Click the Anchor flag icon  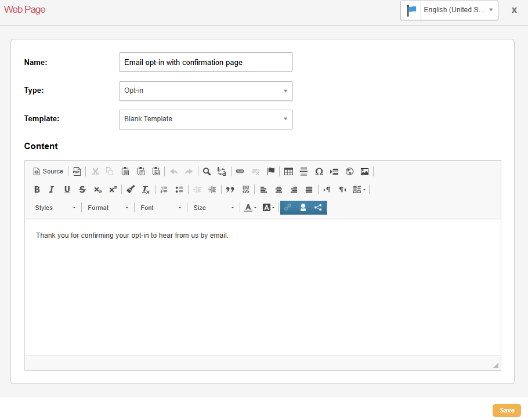click(x=270, y=172)
